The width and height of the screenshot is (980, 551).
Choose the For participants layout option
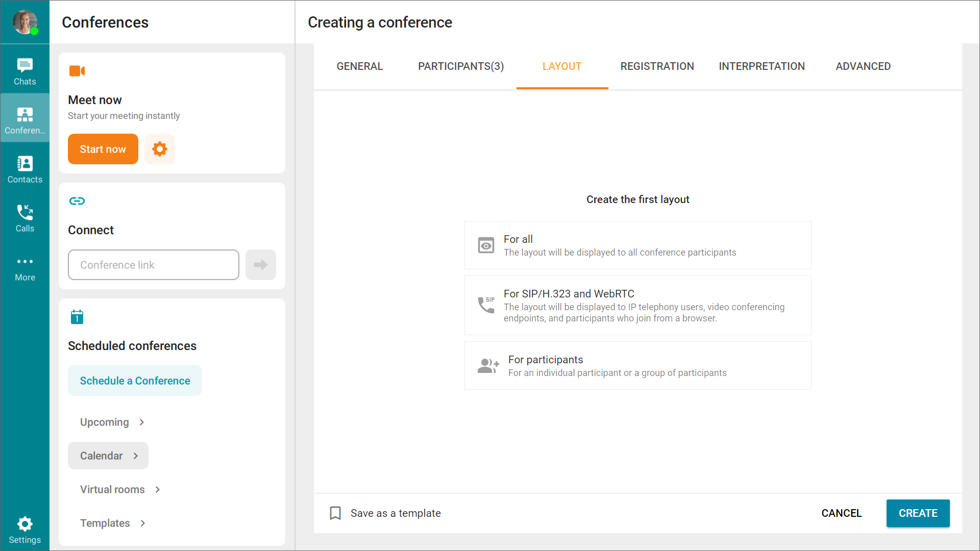click(x=638, y=365)
